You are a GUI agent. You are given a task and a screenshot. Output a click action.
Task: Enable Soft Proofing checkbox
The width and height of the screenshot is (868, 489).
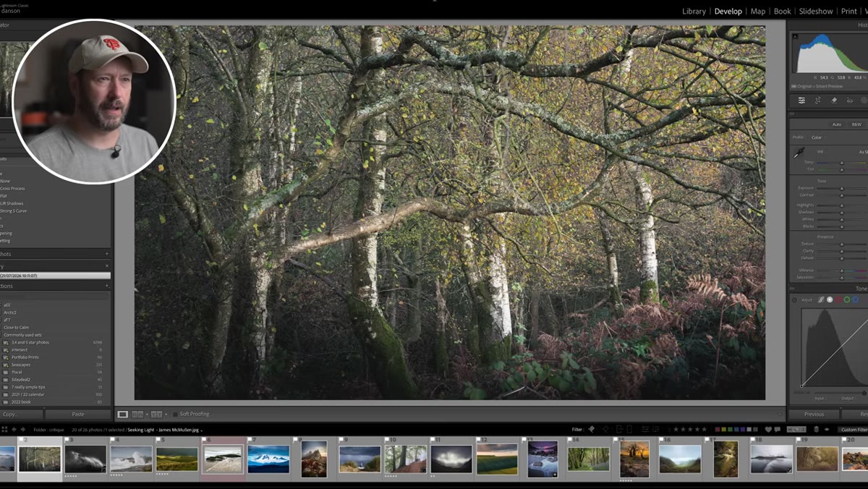pos(175,414)
